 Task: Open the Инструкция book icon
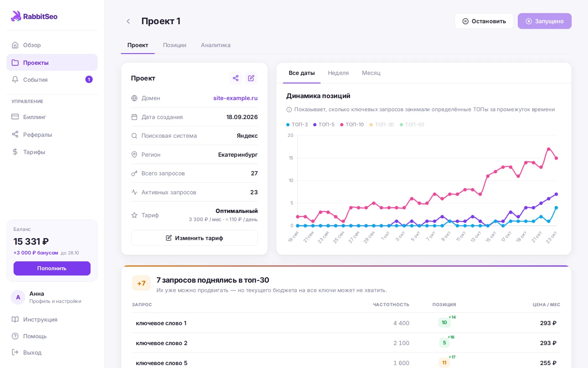pos(15,319)
